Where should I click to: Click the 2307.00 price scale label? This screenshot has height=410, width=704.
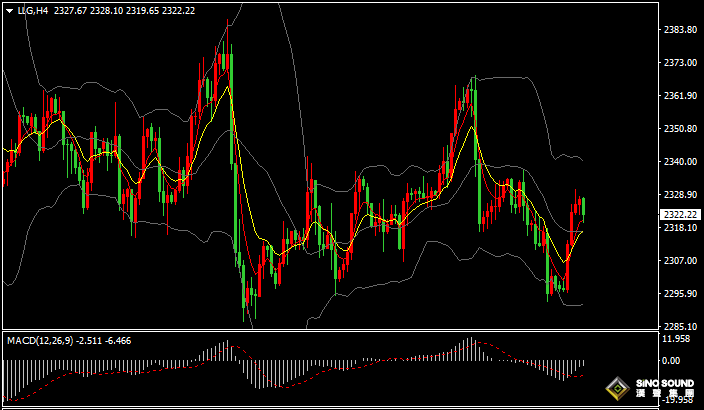pyautogui.click(x=680, y=261)
